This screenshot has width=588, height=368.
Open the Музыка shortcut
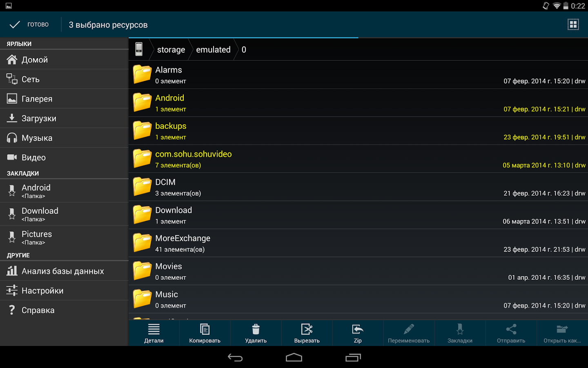pos(64,138)
